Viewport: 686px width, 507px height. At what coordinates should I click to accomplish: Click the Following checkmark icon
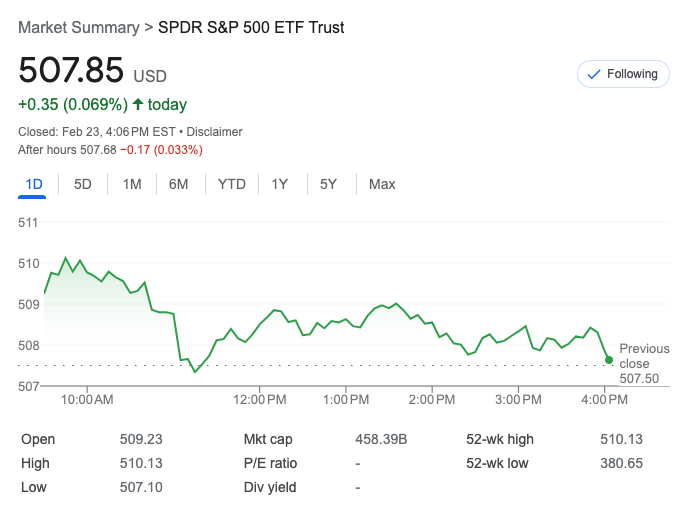tap(594, 74)
